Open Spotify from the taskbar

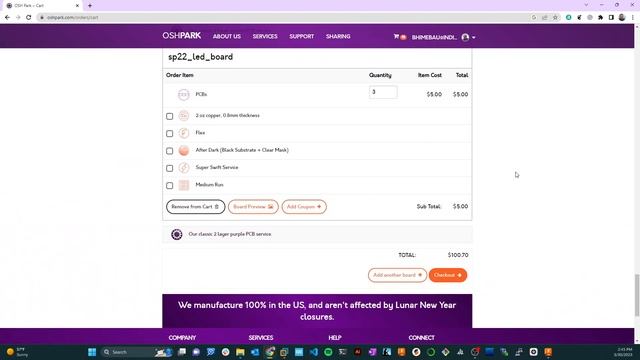(x=328, y=352)
